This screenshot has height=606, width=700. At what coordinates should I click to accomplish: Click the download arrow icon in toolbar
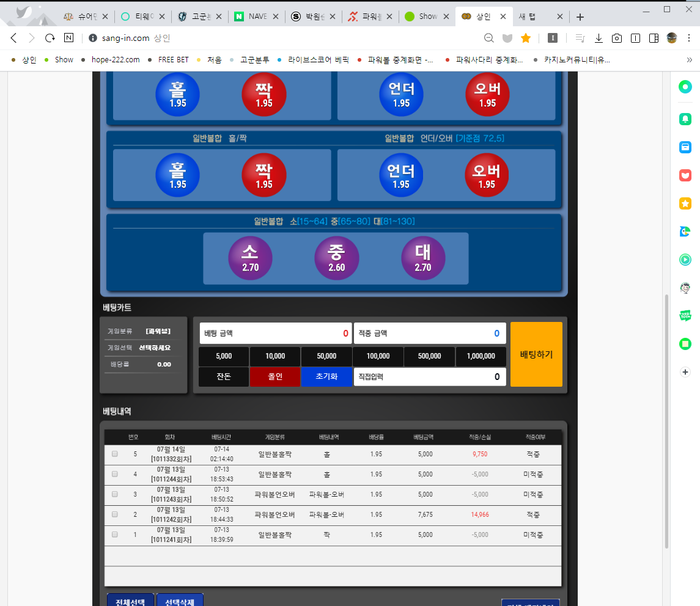coord(599,38)
